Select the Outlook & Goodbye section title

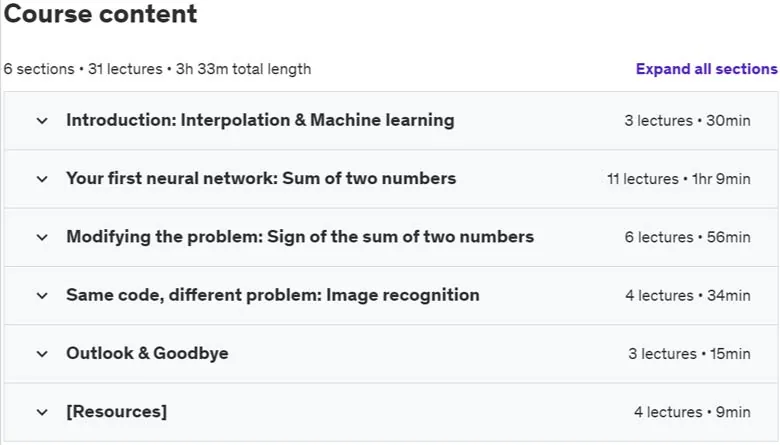(x=147, y=353)
